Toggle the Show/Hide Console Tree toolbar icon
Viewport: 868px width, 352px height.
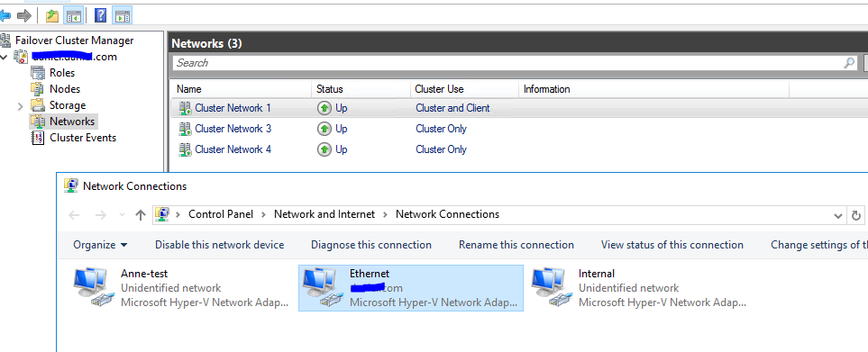click(x=74, y=15)
